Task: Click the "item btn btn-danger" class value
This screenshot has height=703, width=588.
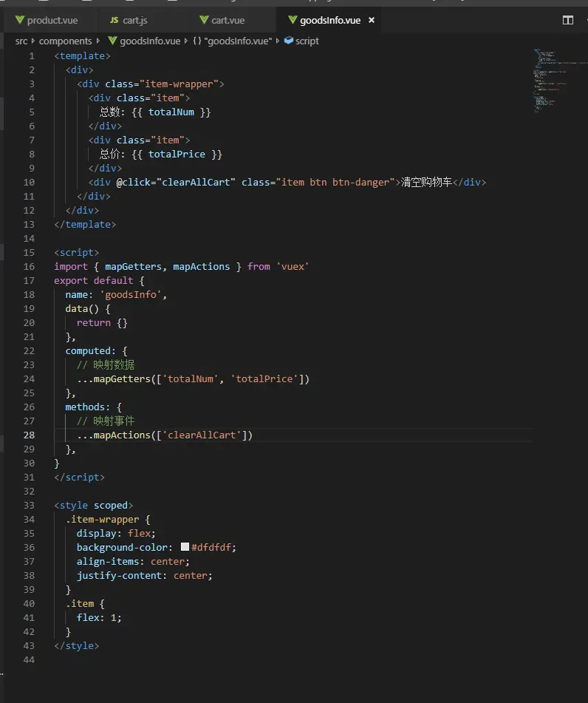Action: (x=335, y=182)
